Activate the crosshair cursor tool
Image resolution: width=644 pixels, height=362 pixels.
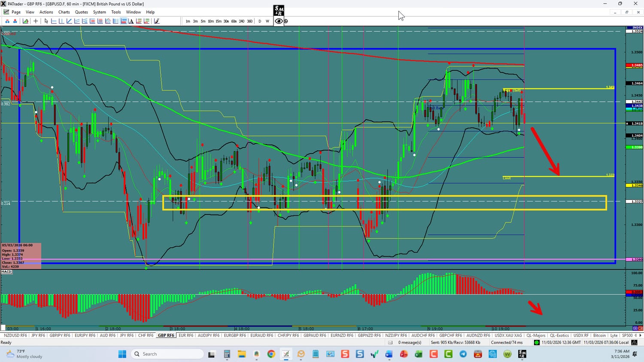pos(36,21)
